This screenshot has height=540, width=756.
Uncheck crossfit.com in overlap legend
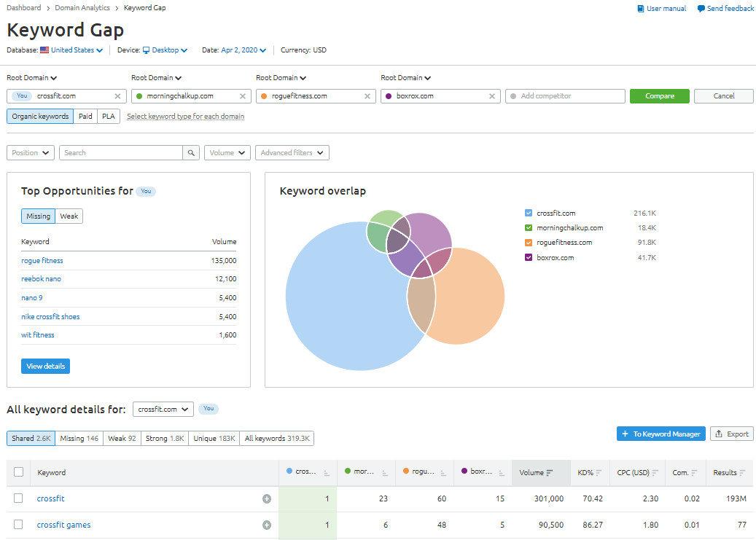point(529,214)
